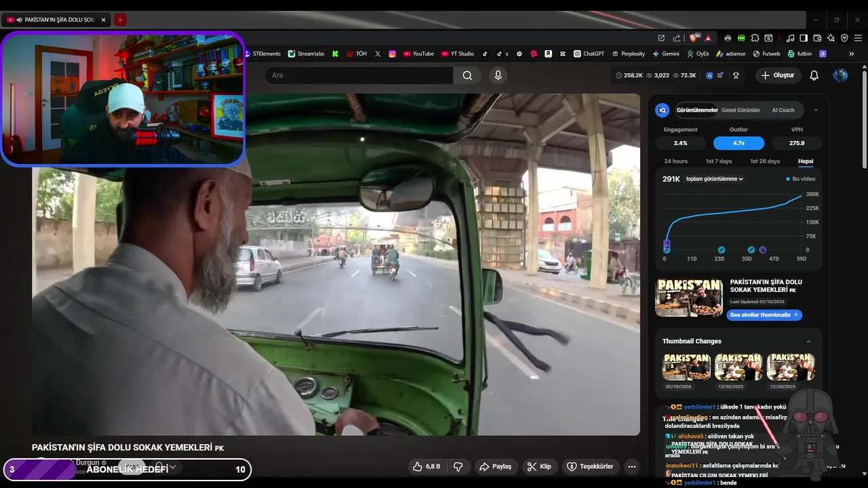
Task: Toggle the Brave sidebar panel icon
Action: (x=804, y=38)
